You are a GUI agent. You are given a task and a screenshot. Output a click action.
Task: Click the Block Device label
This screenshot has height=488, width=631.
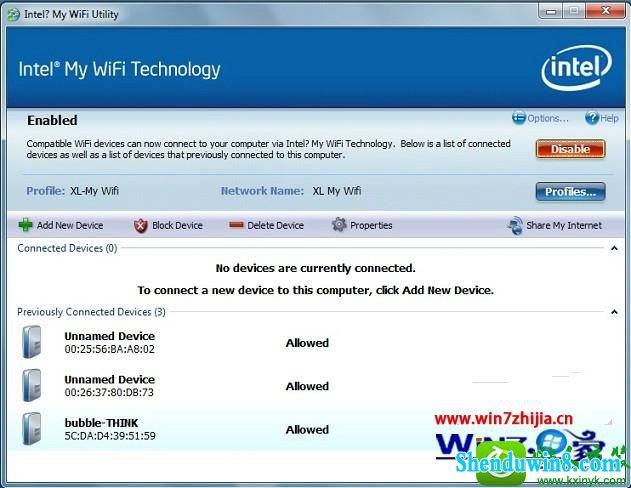(177, 225)
